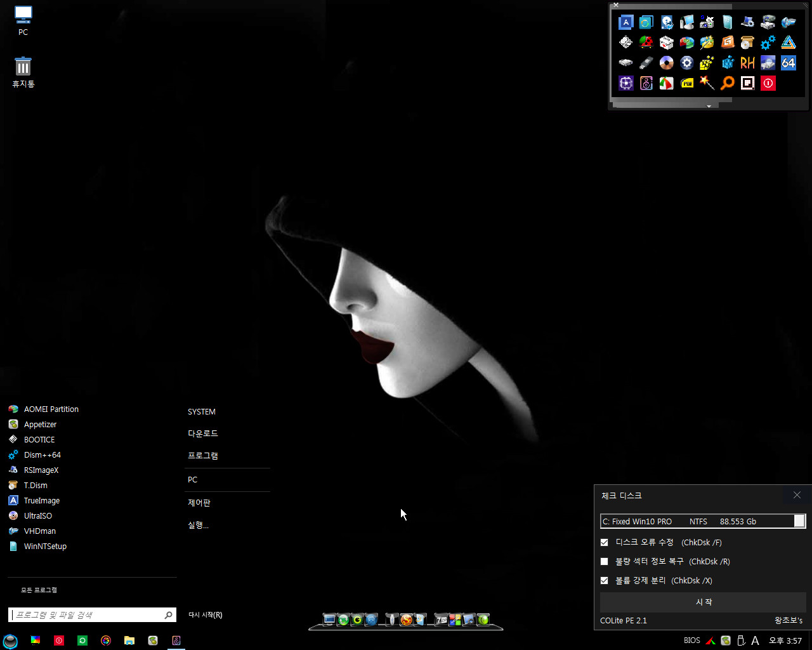Open the orange RH icon in launcher
Image resolution: width=812 pixels, height=650 pixels.
(747, 63)
